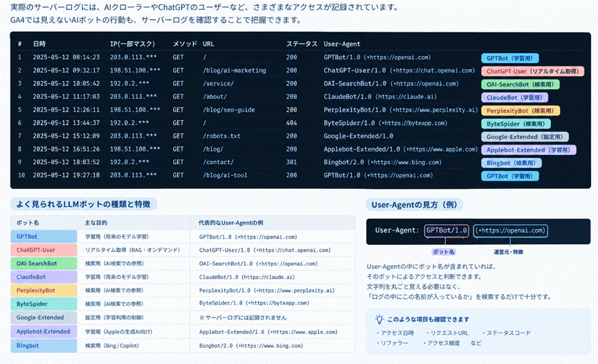Click the GPTBot (学習用) tag on the 19:27:18 row
Viewport: 598px width, 364px height.
[x=510, y=176]
